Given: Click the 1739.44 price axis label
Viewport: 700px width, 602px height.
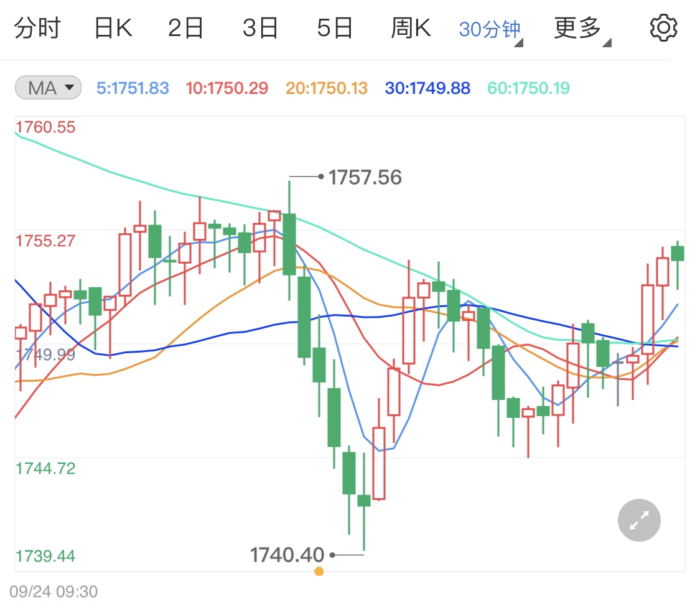Looking at the screenshot, I should [45, 556].
